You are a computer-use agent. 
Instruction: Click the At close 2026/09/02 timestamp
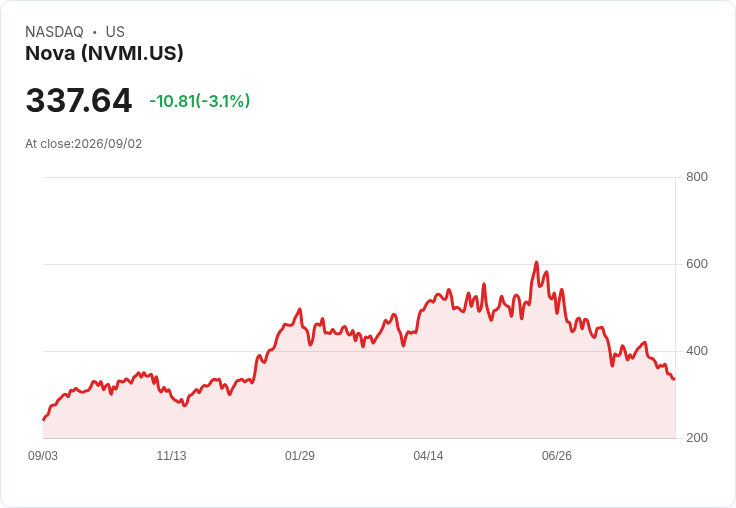coord(84,144)
